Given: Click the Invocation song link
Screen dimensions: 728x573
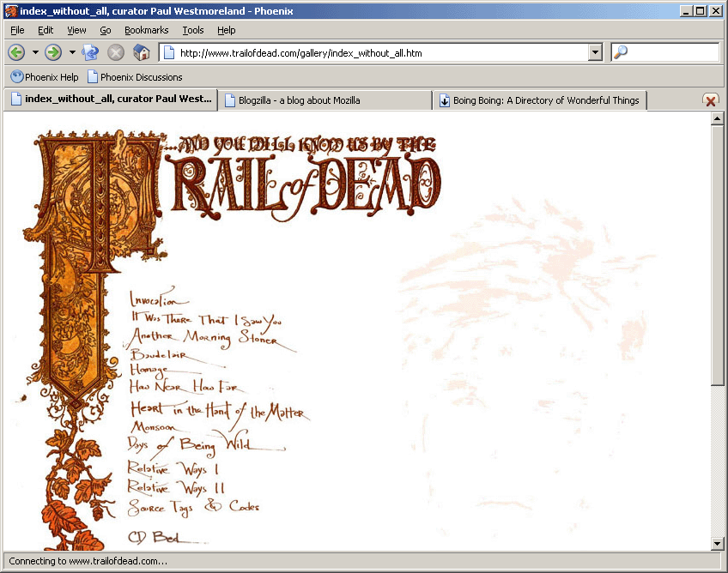Looking at the screenshot, I should [x=160, y=298].
